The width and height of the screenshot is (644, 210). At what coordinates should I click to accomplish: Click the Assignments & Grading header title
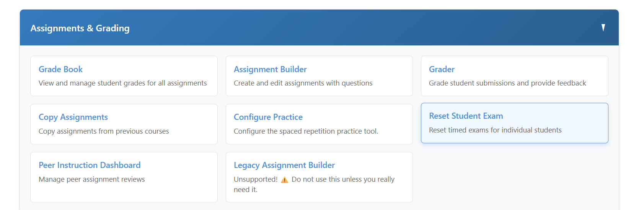(80, 28)
